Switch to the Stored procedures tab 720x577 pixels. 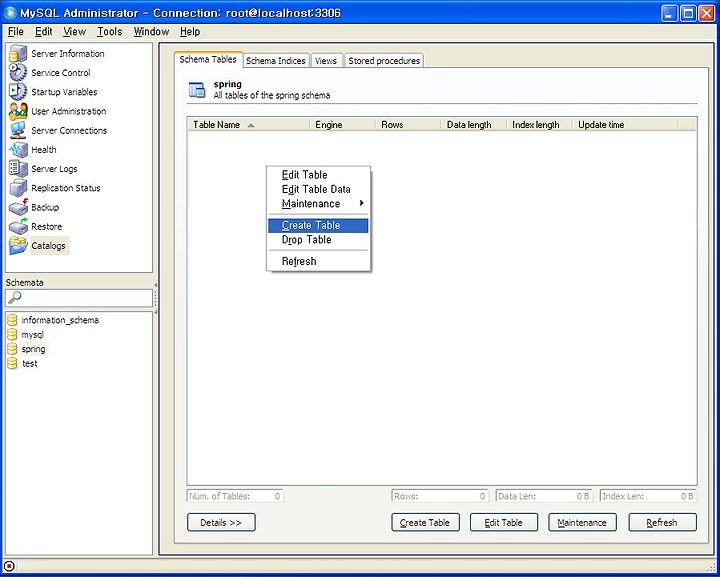(384, 61)
